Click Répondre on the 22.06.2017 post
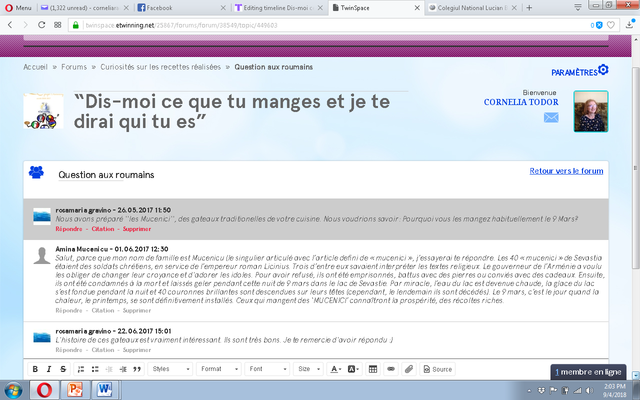Screen dimensions: 640x400 point(69,350)
